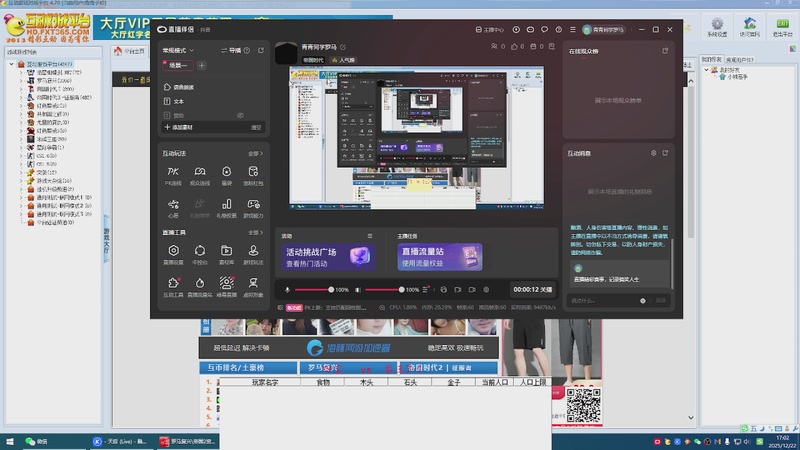Expand the 罗马复兴 tree node
The image size is (800, 450).
[21, 81]
